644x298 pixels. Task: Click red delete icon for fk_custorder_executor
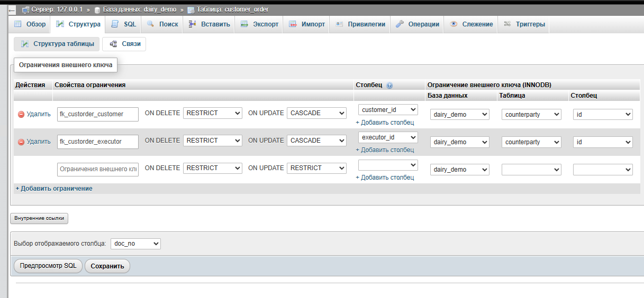21,142
